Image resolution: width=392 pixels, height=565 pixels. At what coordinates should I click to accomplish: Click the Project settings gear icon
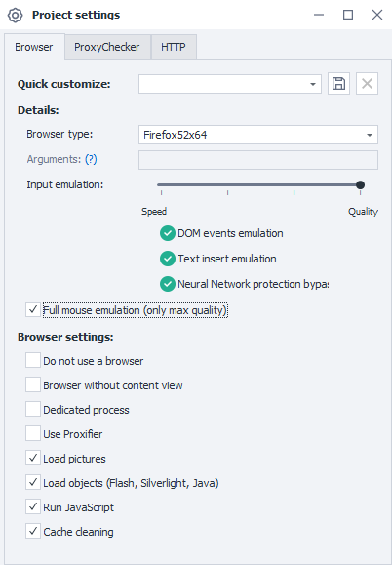(16, 16)
